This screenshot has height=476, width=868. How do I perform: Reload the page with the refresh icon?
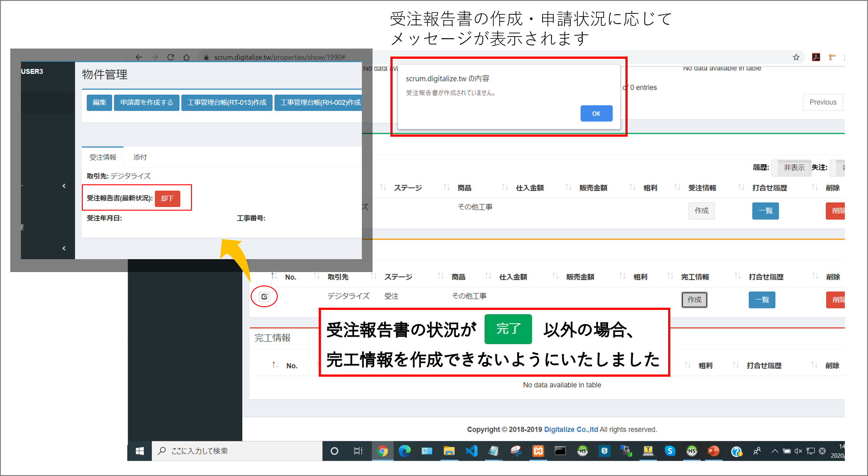pyautogui.click(x=170, y=57)
